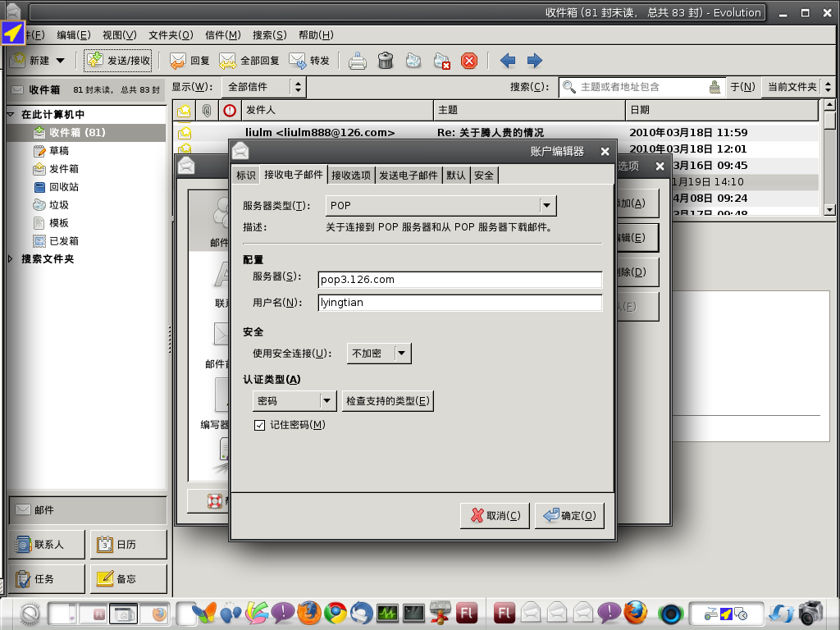Expand the 搜索文件夹 tree node

(x=10, y=258)
